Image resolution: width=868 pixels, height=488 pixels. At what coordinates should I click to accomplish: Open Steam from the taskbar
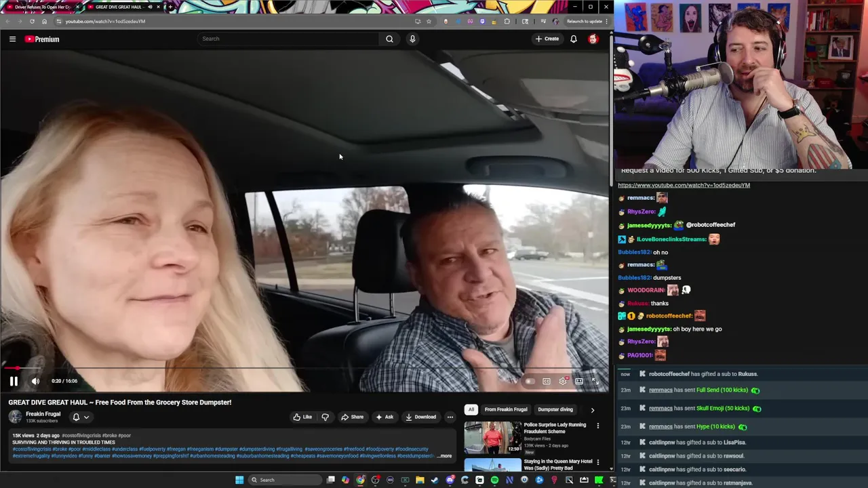point(435,480)
